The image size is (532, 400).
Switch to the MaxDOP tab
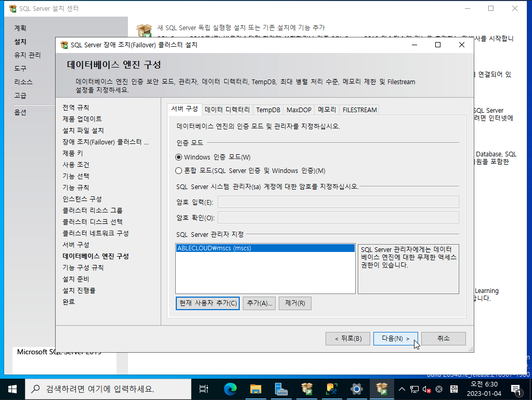tap(299, 110)
